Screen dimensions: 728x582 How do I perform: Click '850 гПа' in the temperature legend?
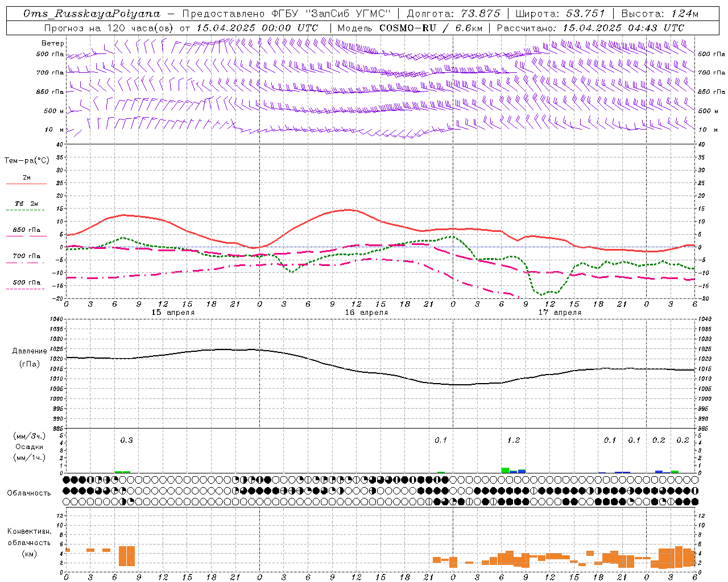[x=26, y=230]
